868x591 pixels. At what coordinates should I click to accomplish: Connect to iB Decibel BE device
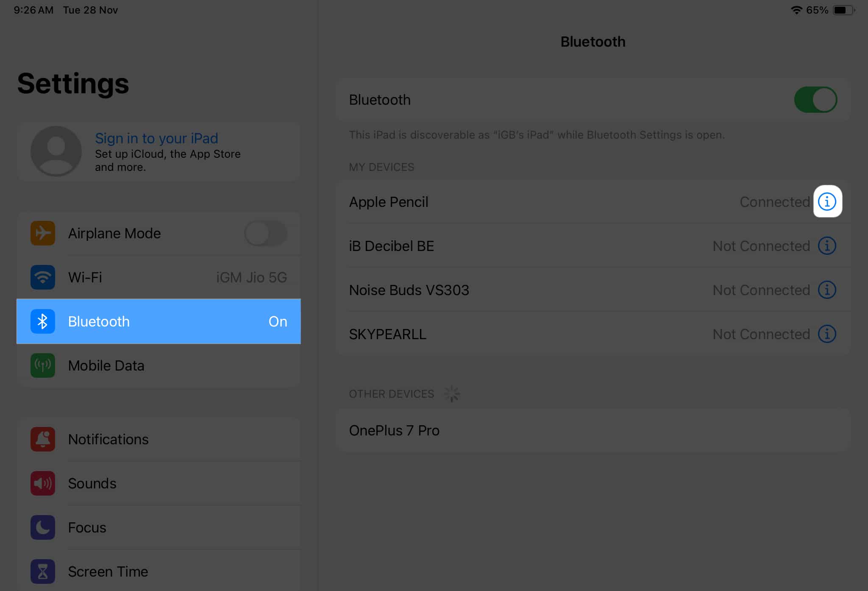593,246
